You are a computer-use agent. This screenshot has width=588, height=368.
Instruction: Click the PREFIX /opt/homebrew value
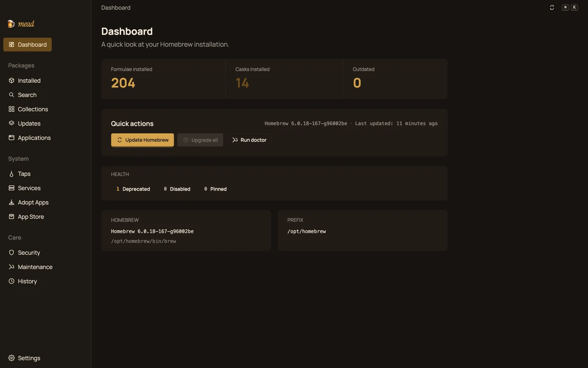tap(307, 231)
